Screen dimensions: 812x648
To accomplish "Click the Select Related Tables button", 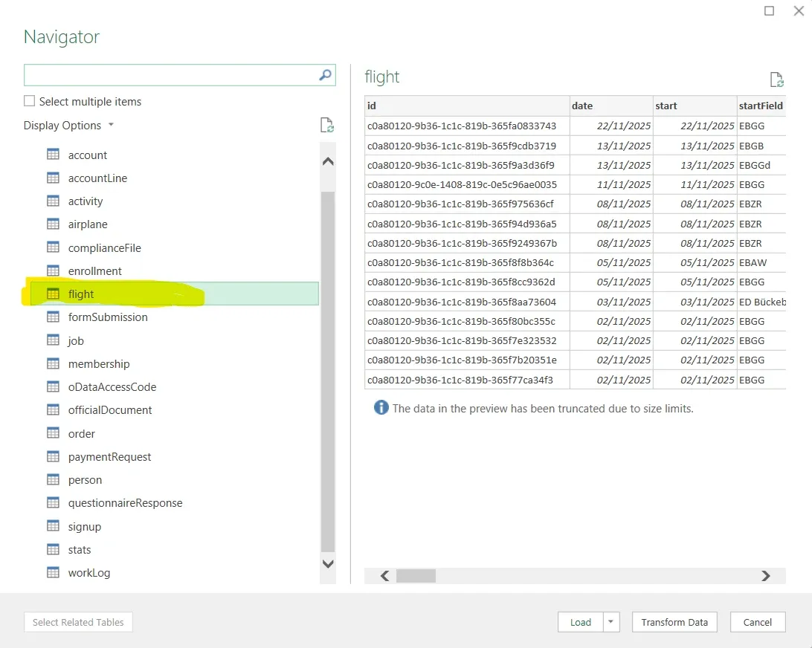I will 78,621.
